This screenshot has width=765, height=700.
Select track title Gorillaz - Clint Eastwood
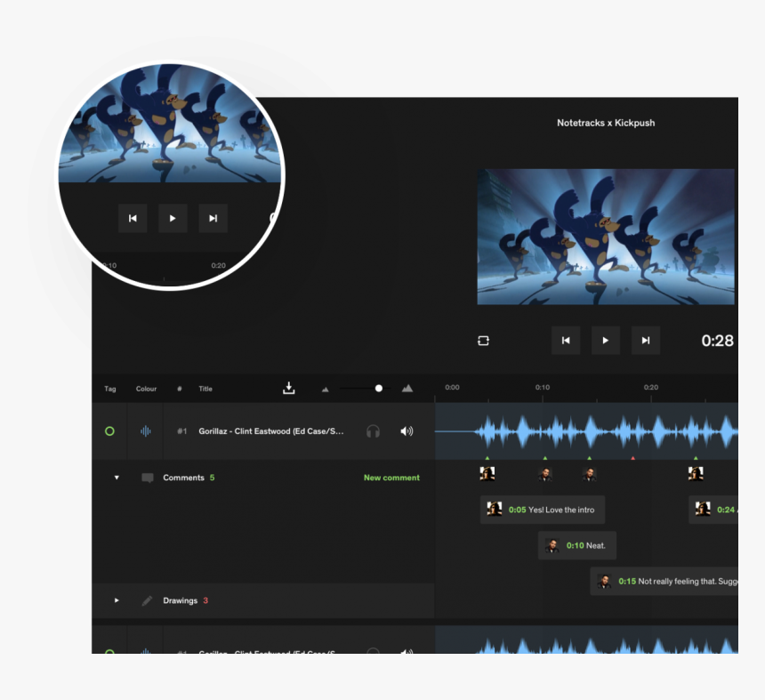pyautogui.click(x=270, y=431)
